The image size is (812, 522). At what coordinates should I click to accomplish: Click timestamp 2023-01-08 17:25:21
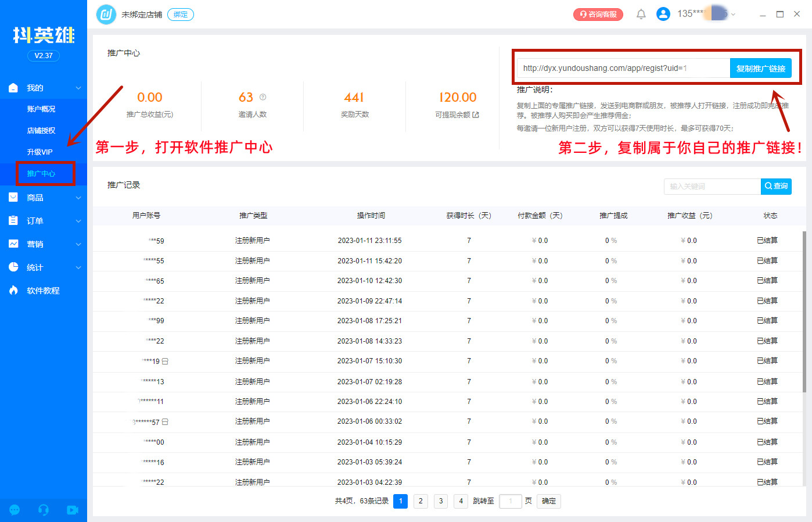369,321
